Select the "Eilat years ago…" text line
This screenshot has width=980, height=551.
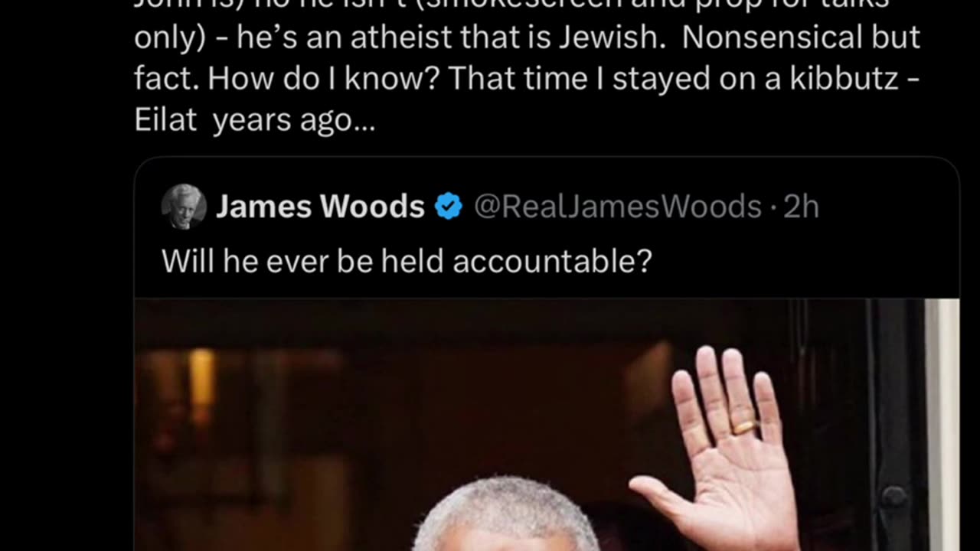click(255, 120)
